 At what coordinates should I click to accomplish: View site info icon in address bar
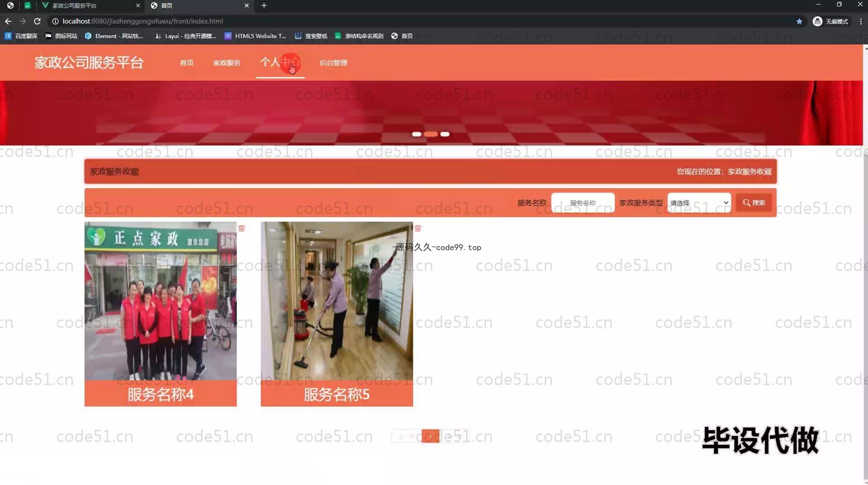tap(55, 21)
